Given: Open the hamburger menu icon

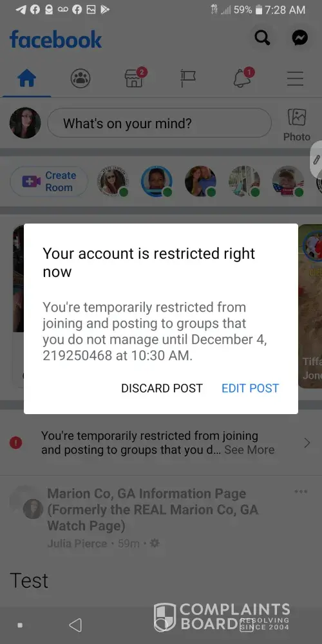Looking at the screenshot, I should [296, 79].
